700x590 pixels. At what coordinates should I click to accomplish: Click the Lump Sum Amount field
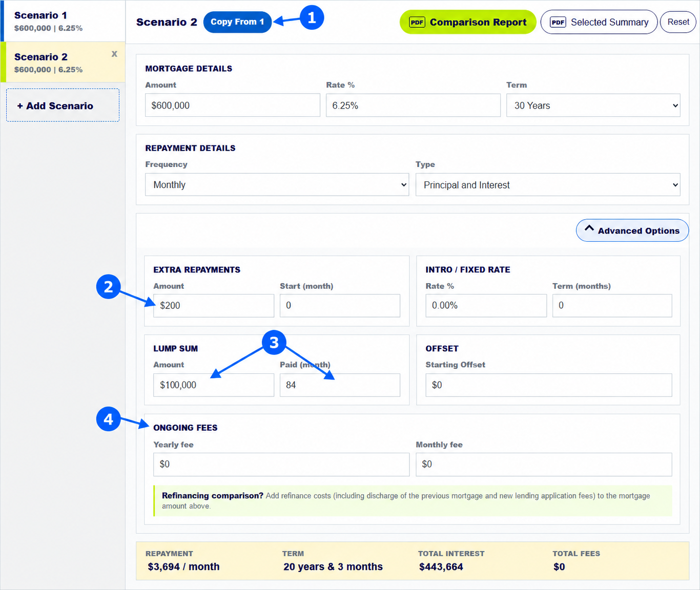coord(214,385)
